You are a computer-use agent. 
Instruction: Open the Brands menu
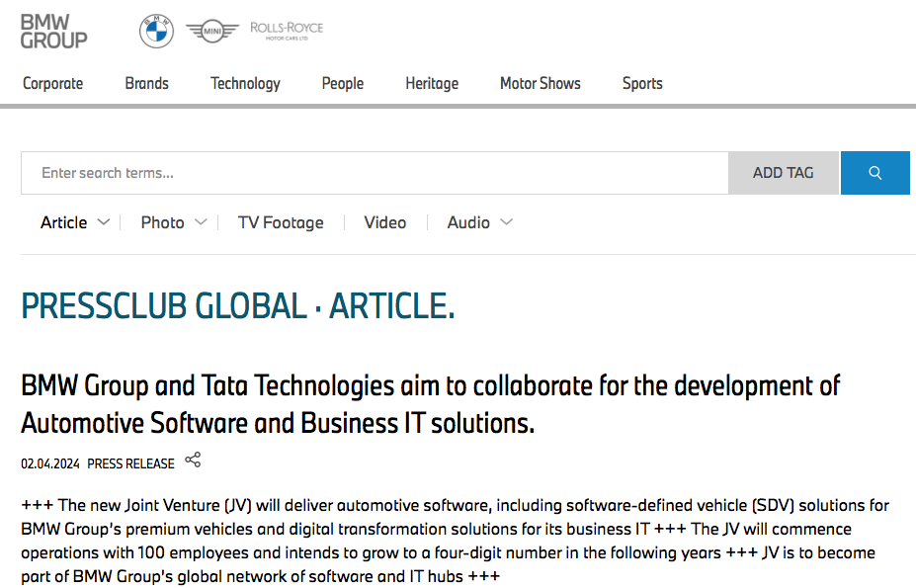146,84
